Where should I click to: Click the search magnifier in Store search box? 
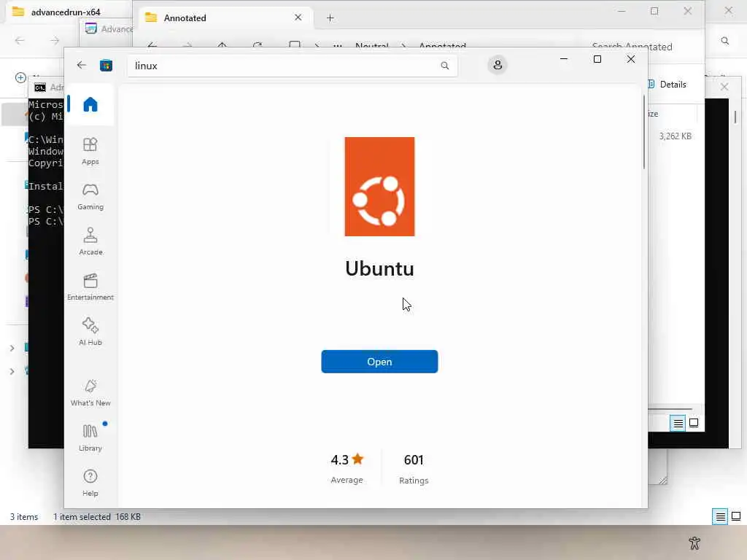point(444,66)
